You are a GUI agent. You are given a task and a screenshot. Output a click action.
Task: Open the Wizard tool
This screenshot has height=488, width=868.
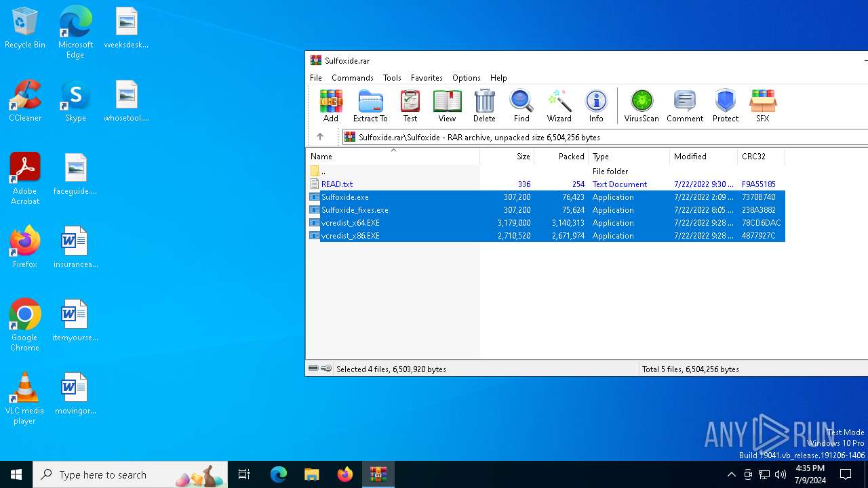[x=559, y=106]
